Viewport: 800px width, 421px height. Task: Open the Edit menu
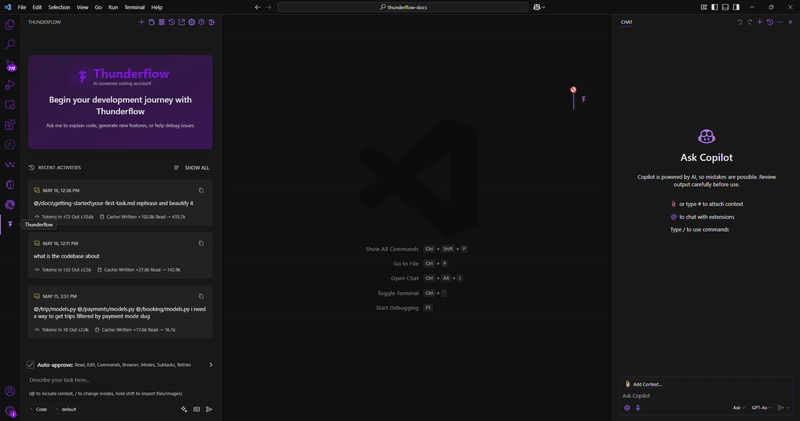tap(37, 7)
